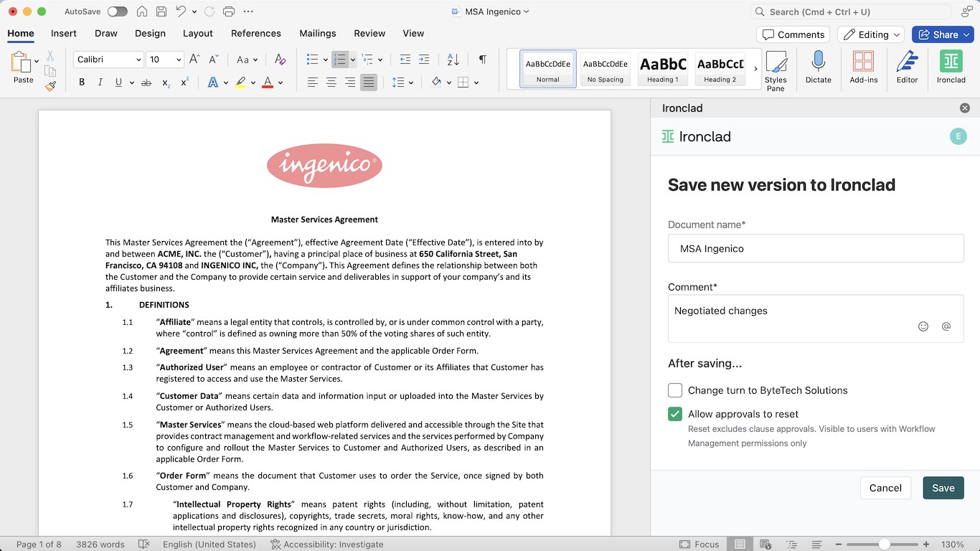
Task: Open the Comments pane button
Action: click(793, 34)
